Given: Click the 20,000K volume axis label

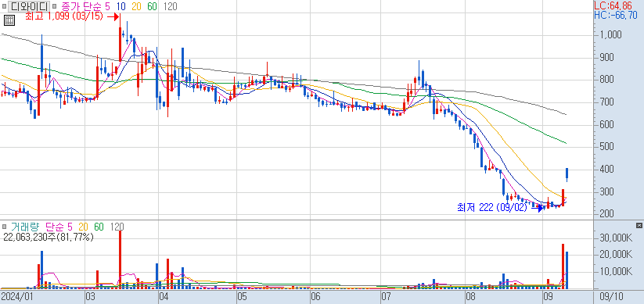Looking at the screenshot, I should [616, 255].
